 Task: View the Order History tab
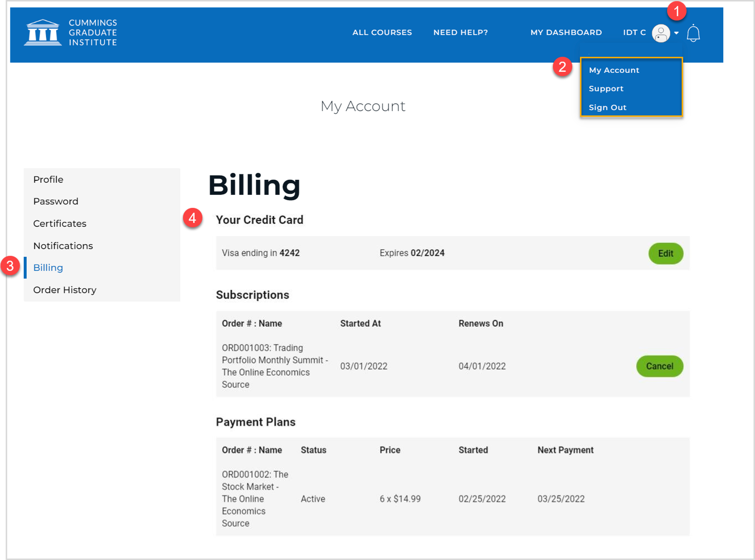65,290
